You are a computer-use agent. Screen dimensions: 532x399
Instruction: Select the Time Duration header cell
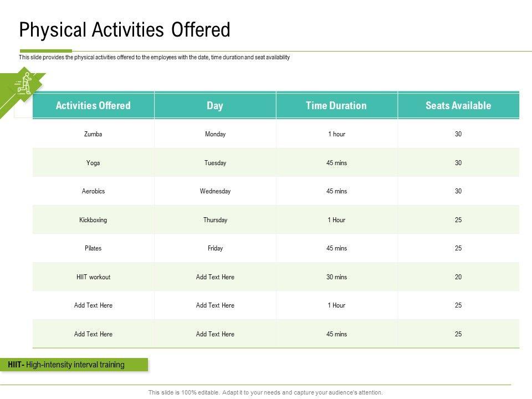[x=336, y=105]
